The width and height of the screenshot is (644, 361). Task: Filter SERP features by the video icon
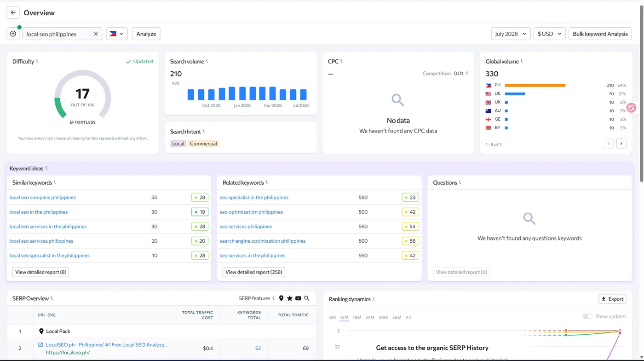[298, 298]
